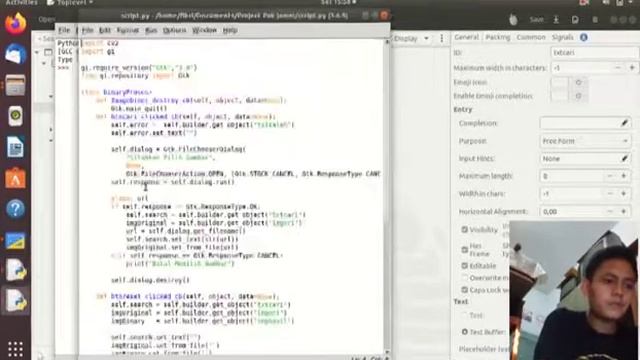Toggle the Visibility checkbox
Screen dimensions: 640x360
[464, 229]
